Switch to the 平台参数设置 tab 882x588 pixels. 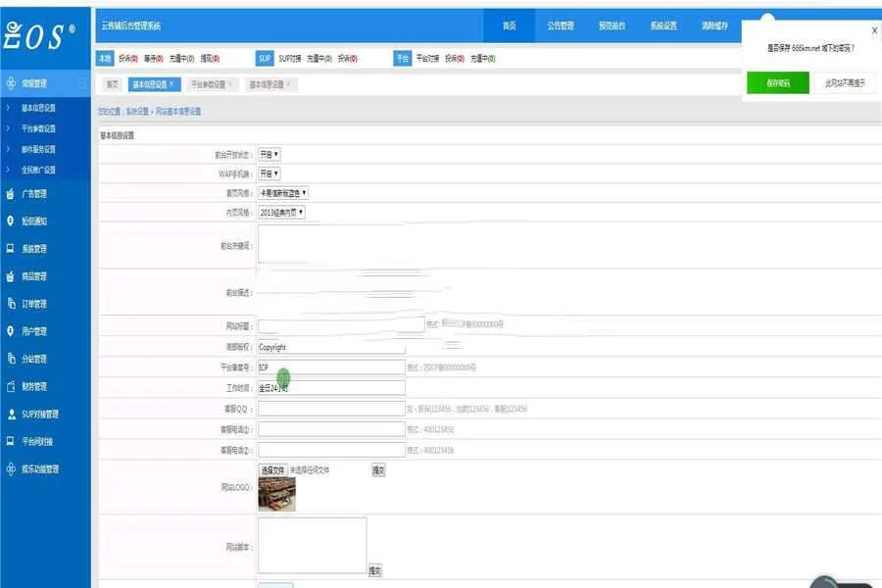[x=207, y=84]
